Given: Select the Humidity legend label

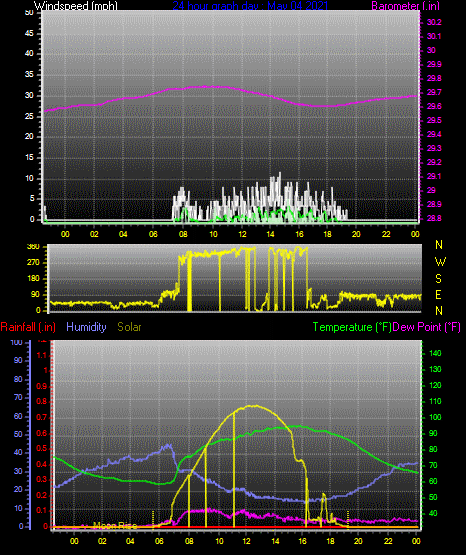Looking at the screenshot, I should 86,327.
